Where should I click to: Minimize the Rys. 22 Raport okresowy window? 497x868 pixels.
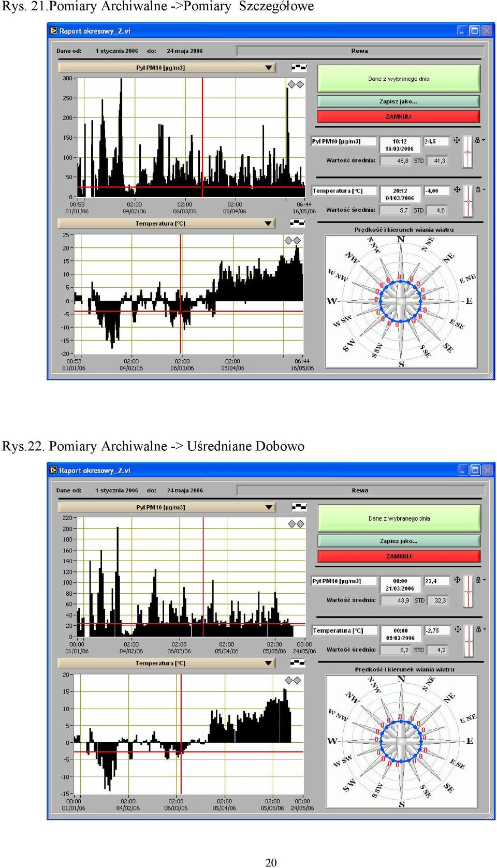tap(463, 470)
